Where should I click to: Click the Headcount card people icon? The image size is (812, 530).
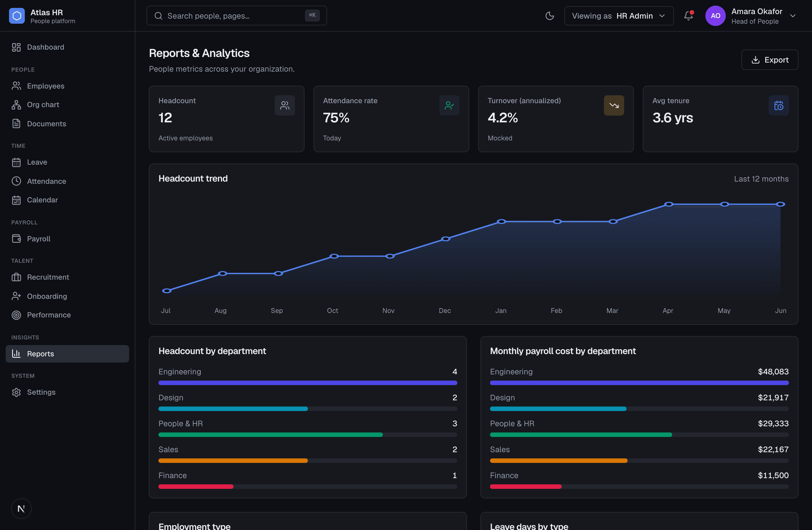pos(284,105)
